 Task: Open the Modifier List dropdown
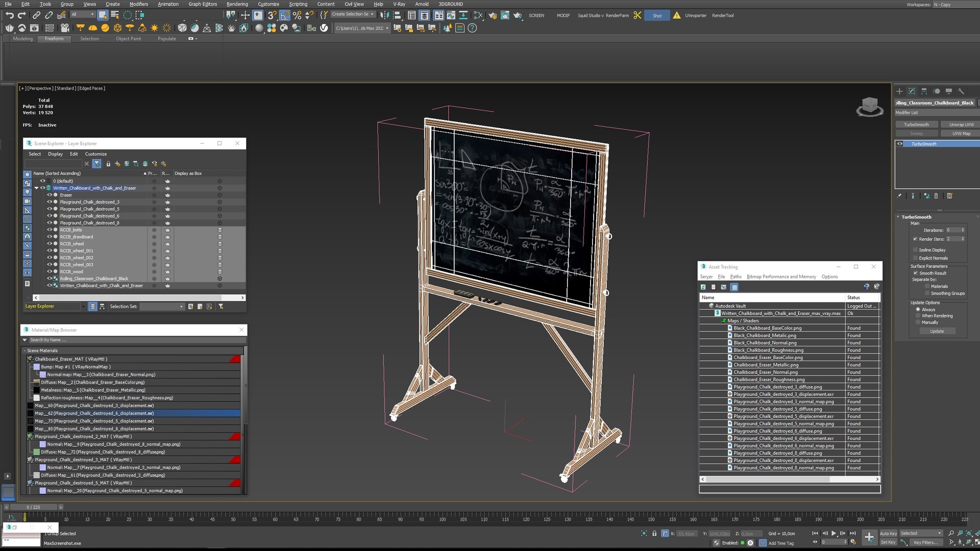point(937,113)
